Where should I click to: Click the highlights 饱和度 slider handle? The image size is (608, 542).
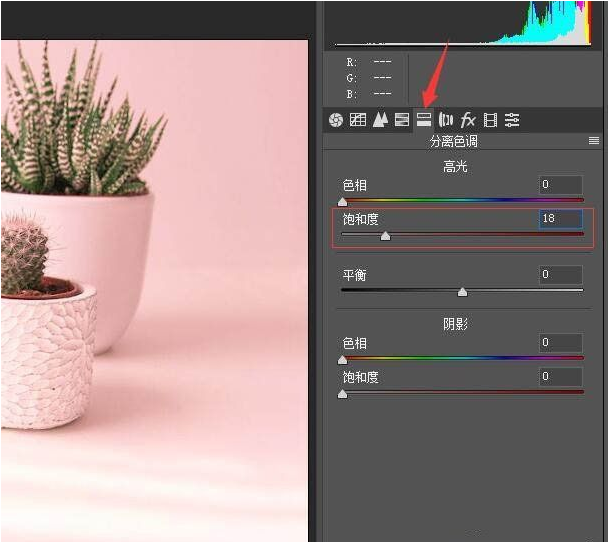click(x=385, y=237)
